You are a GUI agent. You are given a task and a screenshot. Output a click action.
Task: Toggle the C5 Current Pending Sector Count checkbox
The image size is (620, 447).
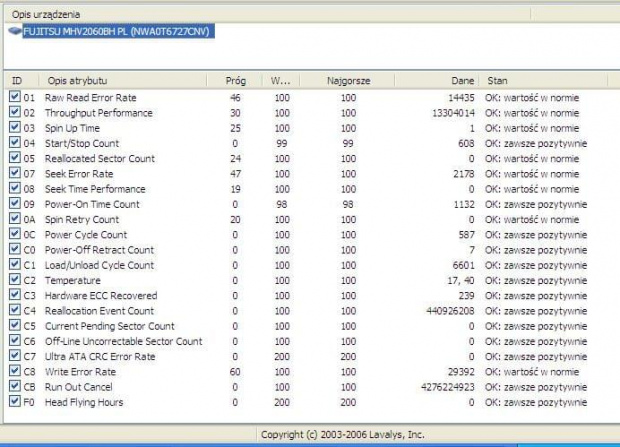(15, 325)
